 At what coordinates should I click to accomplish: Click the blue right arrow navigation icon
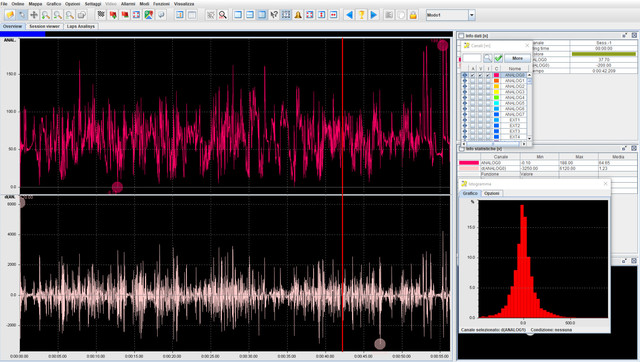[373, 15]
